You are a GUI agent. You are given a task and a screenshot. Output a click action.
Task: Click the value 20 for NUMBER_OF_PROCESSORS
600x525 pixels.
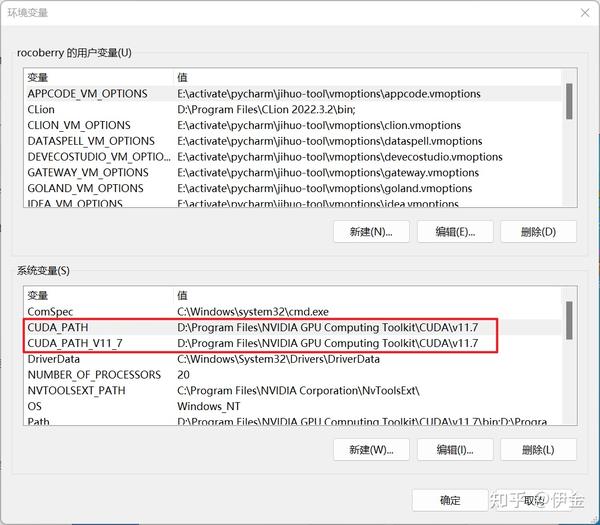(x=183, y=375)
